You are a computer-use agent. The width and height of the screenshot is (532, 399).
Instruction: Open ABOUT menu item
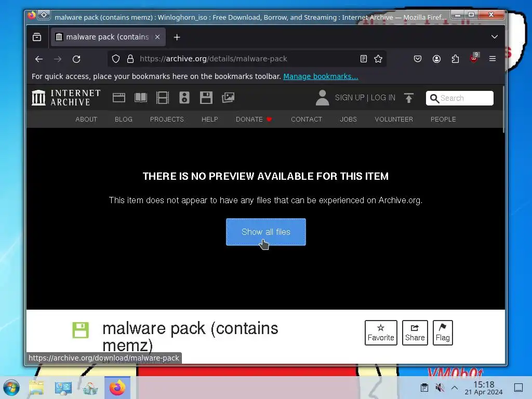click(86, 119)
